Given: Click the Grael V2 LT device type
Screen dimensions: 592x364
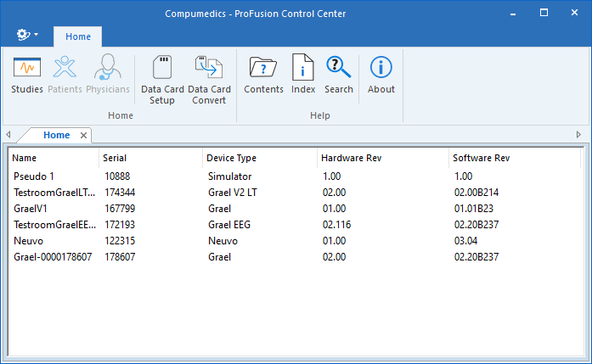Looking at the screenshot, I should 232,193.
